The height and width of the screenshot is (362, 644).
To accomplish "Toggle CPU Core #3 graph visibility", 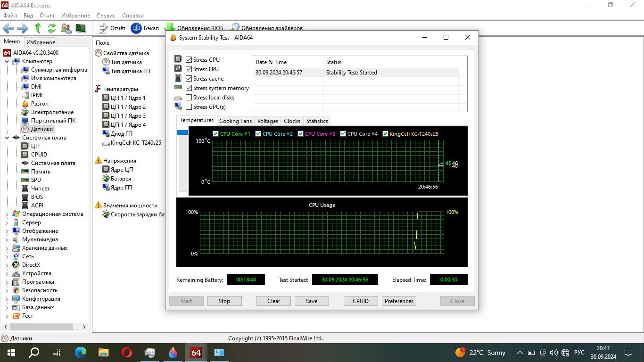I will [x=301, y=134].
